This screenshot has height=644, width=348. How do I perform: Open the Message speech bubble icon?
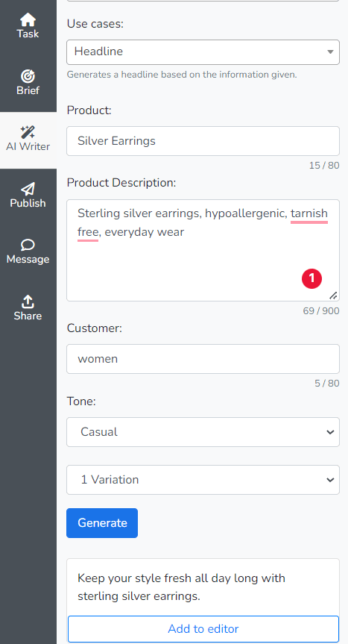28,246
